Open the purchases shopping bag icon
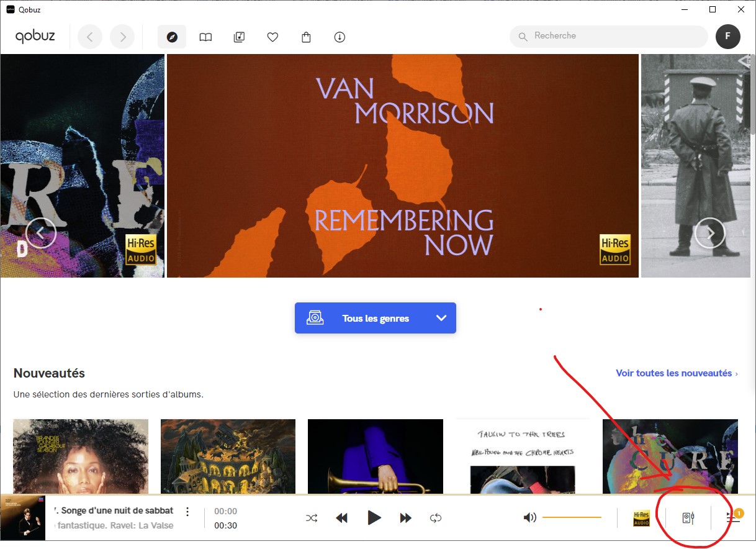Screen dimensions: 756x549 pos(306,37)
